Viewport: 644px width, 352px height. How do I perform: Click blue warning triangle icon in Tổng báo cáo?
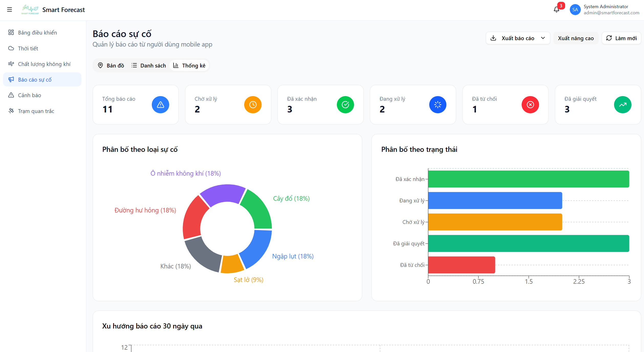160,105
